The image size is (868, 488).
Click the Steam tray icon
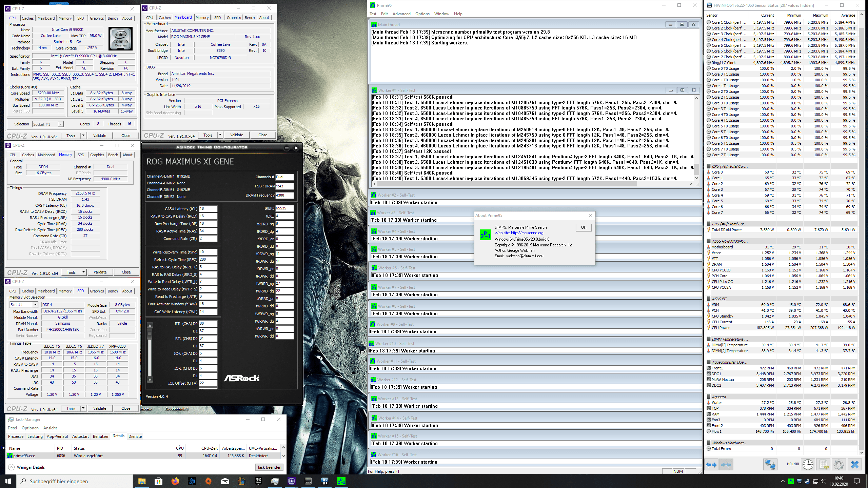[x=807, y=481]
